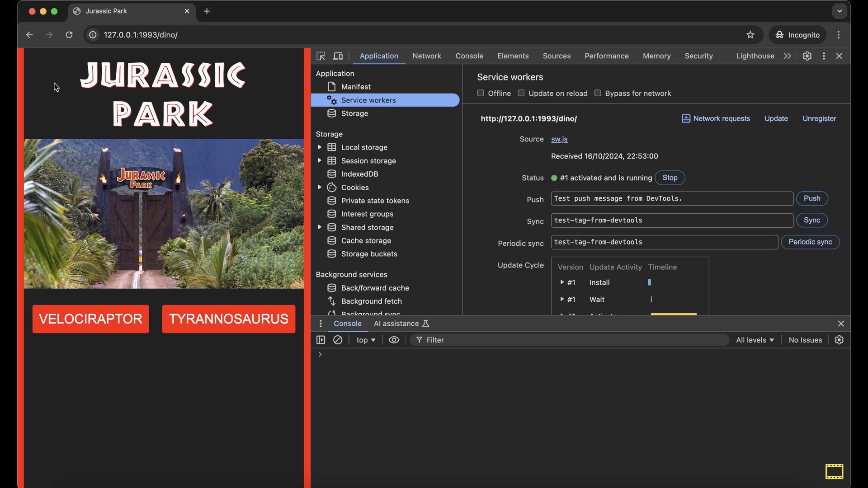This screenshot has height=488, width=868.
Task: Show the console sidebar icon
Action: coord(321,340)
